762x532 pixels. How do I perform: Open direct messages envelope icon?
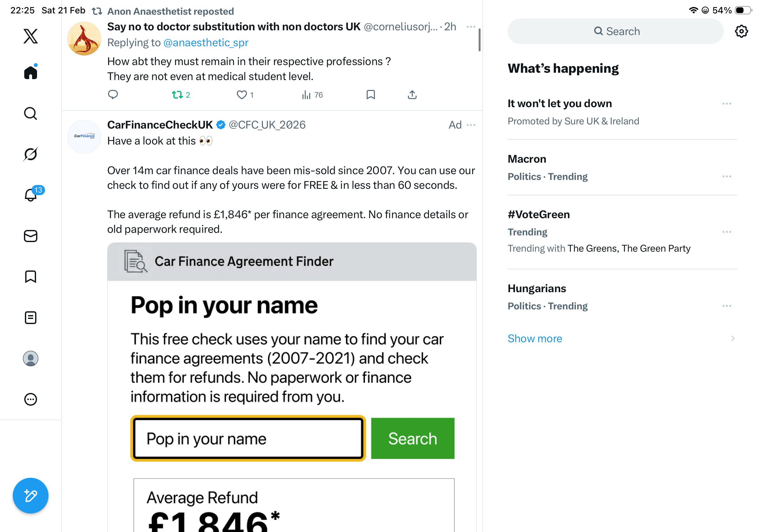(x=31, y=236)
